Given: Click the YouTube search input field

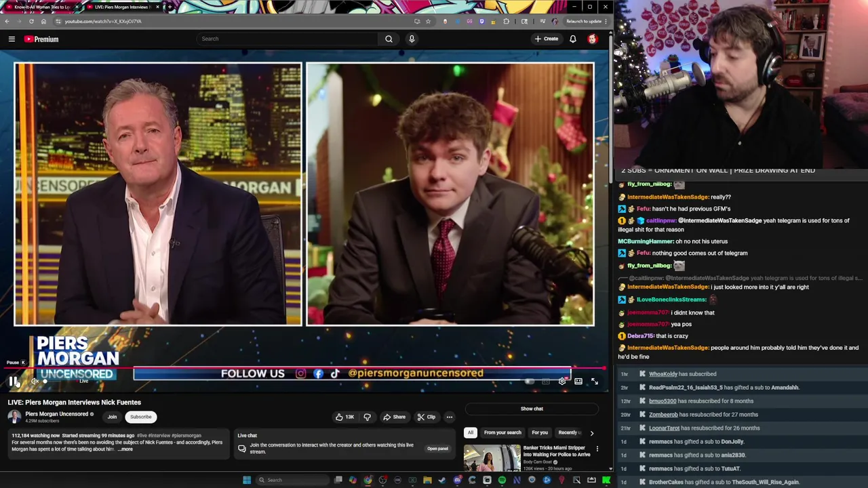Looking at the screenshot, I should pyautogui.click(x=288, y=39).
